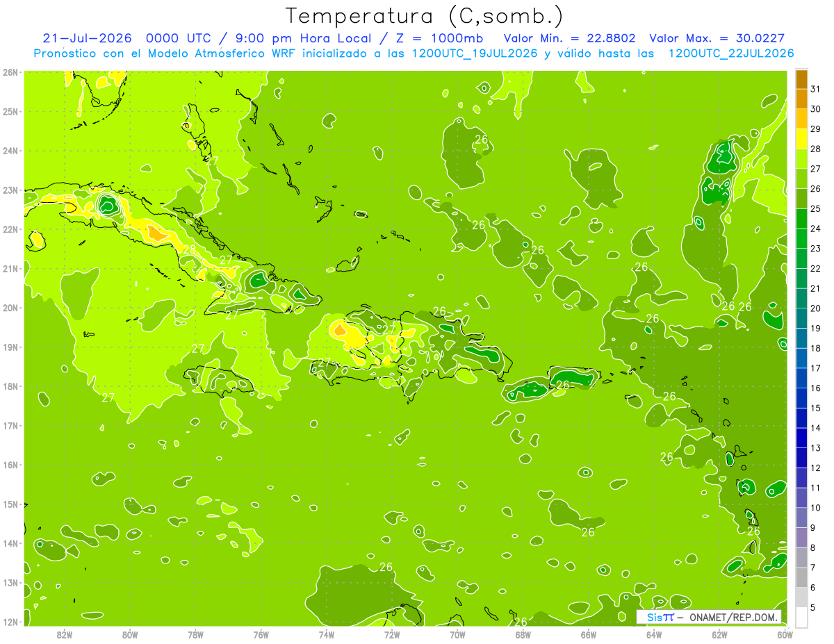The height and width of the screenshot is (644, 834).
Task: Click colorbar legend value "12"
Action: (x=816, y=468)
